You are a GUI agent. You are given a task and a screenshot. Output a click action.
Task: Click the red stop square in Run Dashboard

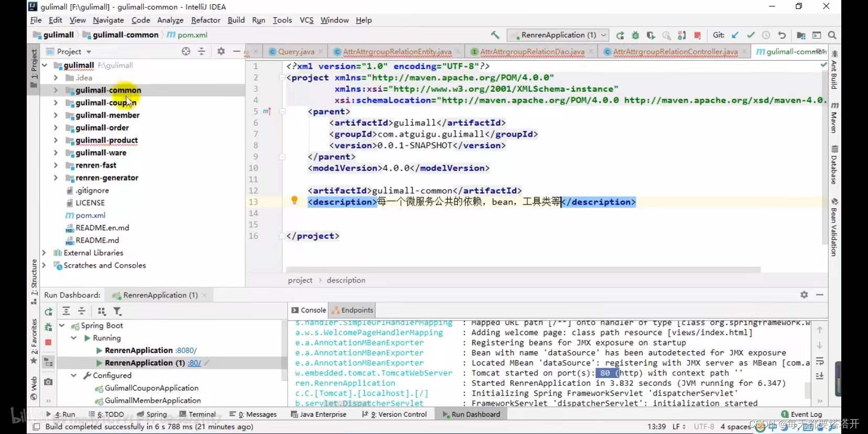48,342
